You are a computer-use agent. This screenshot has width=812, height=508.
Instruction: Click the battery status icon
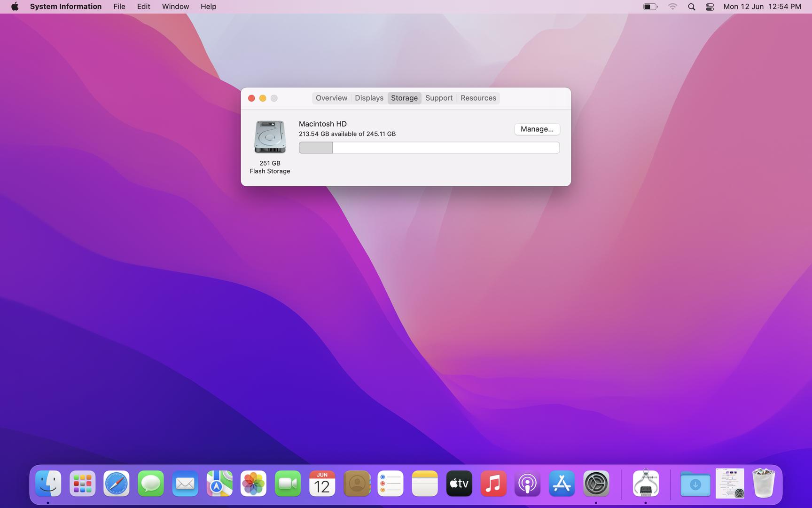(650, 7)
